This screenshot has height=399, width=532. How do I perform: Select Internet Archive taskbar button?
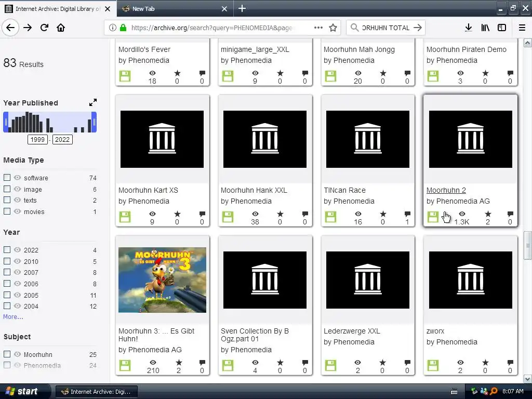96,392
